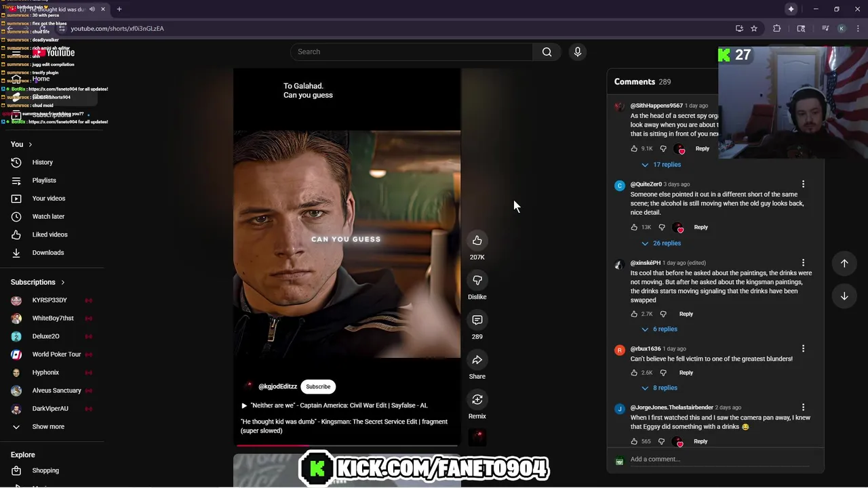Open a new browser tab
This screenshot has width=868, height=488.
click(119, 9)
